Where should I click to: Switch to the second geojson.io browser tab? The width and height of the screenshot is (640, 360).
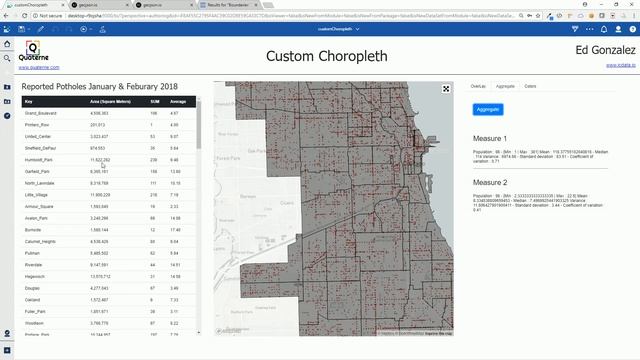tap(164, 5)
